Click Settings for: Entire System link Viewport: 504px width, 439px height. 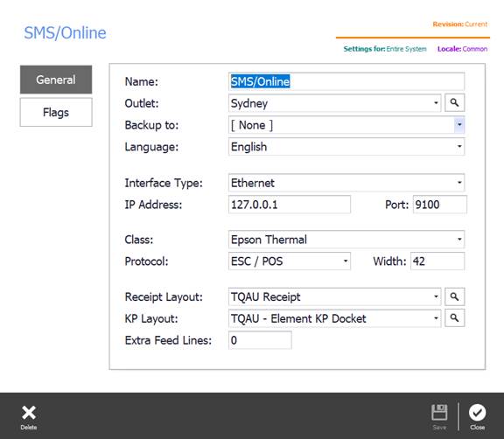[385, 49]
